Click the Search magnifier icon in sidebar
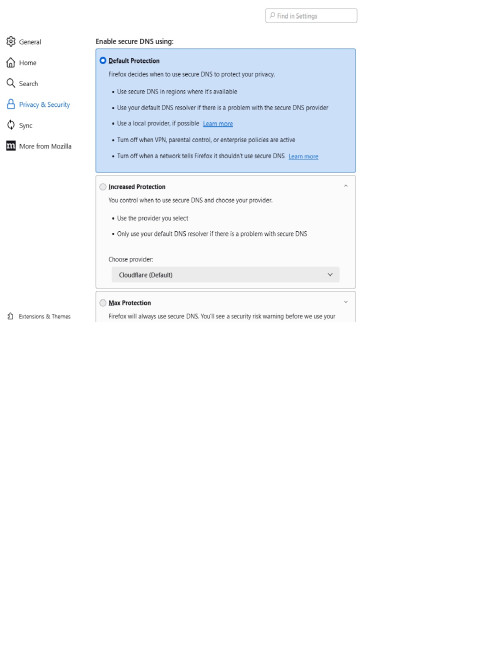The height and width of the screenshot is (646, 500). (x=11, y=83)
